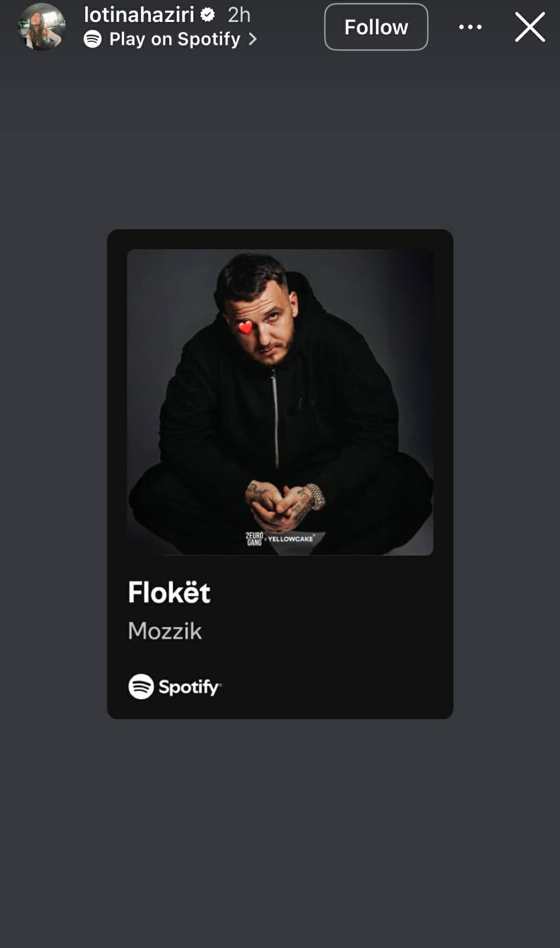Open lotinahaziri's profile picture avatar
Image resolution: width=560 pixels, height=948 pixels.
[x=42, y=27]
